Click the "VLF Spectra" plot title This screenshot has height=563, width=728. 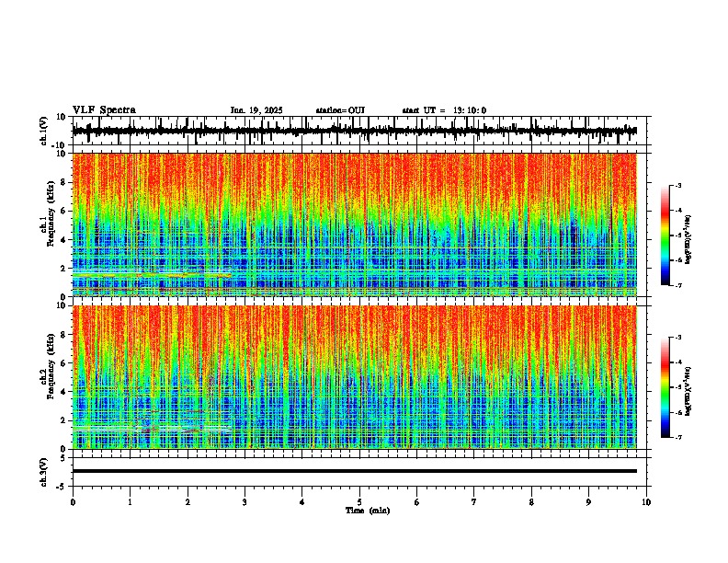tap(105, 110)
